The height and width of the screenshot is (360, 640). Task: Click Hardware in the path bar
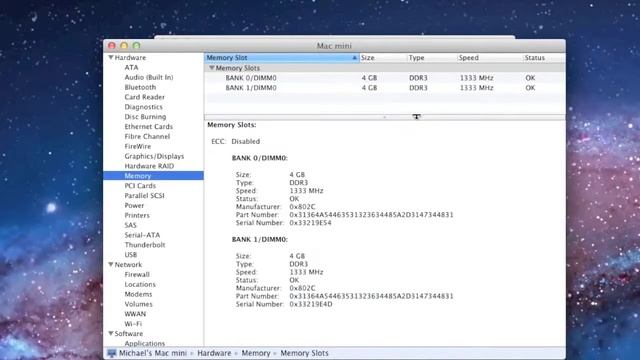[x=214, y=353]
